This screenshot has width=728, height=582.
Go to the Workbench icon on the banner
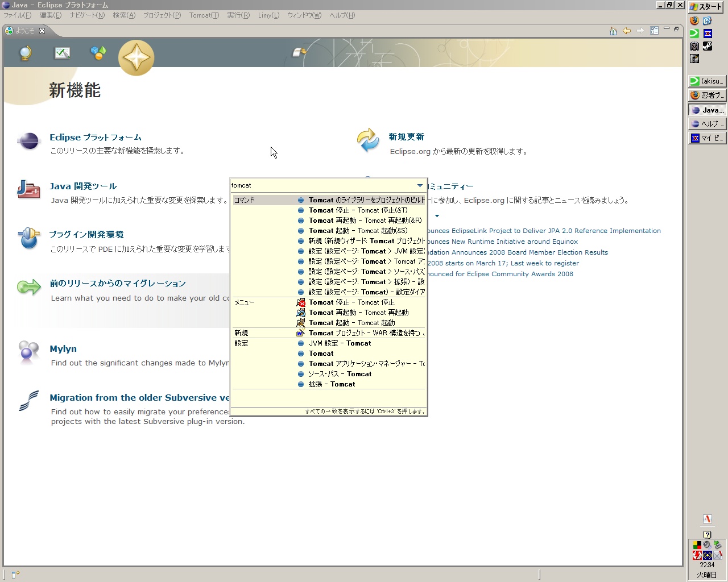(x=299, y=53)
